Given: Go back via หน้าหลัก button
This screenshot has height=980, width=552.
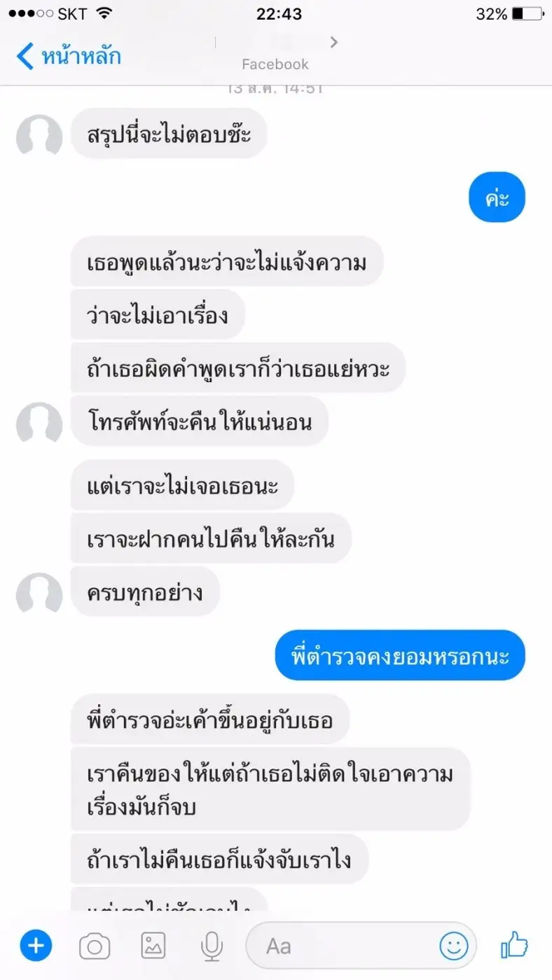Looking at the screenshot, I should click(x=69, y=56).
